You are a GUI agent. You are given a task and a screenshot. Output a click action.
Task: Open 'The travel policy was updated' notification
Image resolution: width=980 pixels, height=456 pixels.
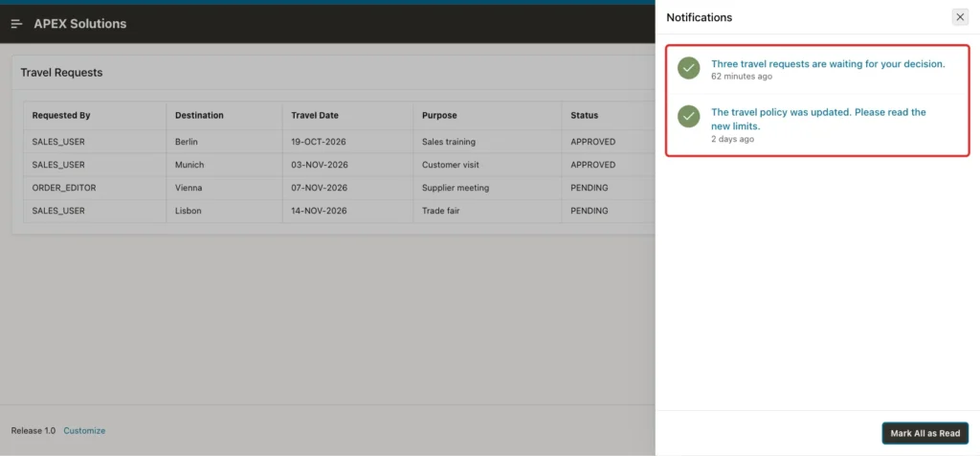(x=819, y=119)
